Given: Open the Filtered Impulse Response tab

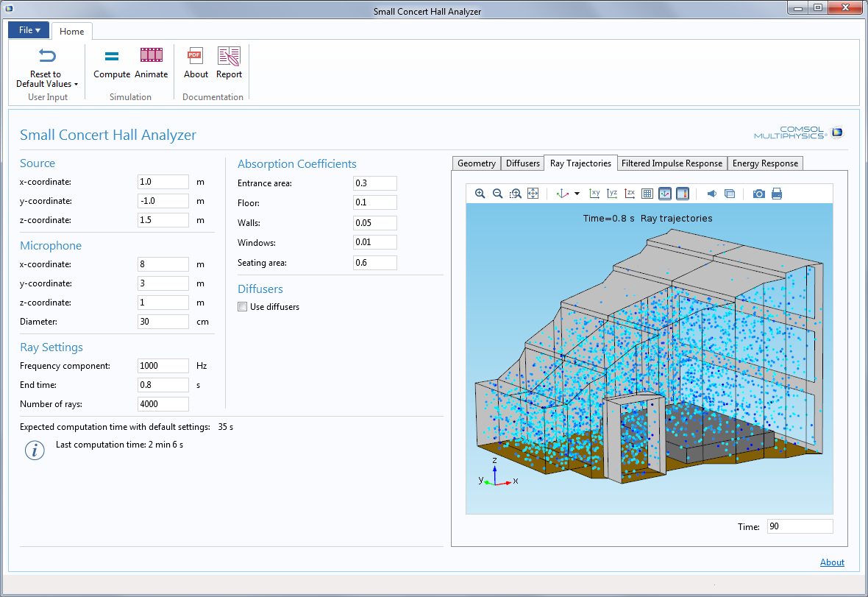Looking at the screenshot, I should [672, 163].
